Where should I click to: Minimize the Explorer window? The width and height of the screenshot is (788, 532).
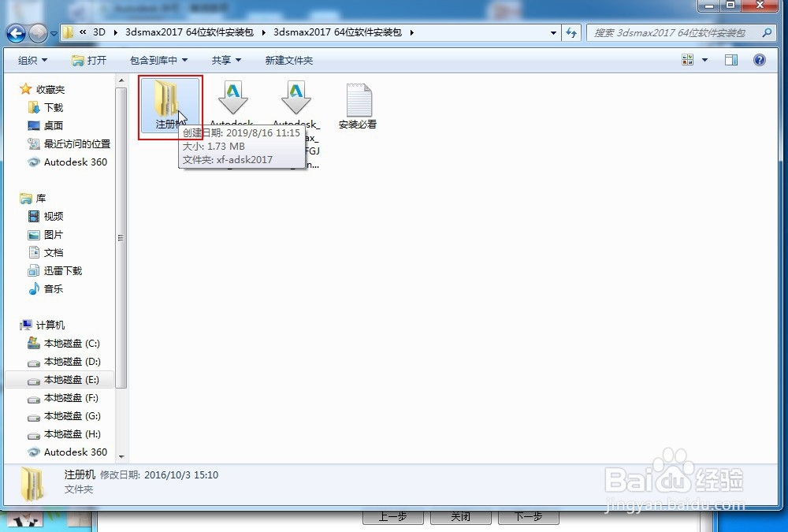[x=710, y=5]
